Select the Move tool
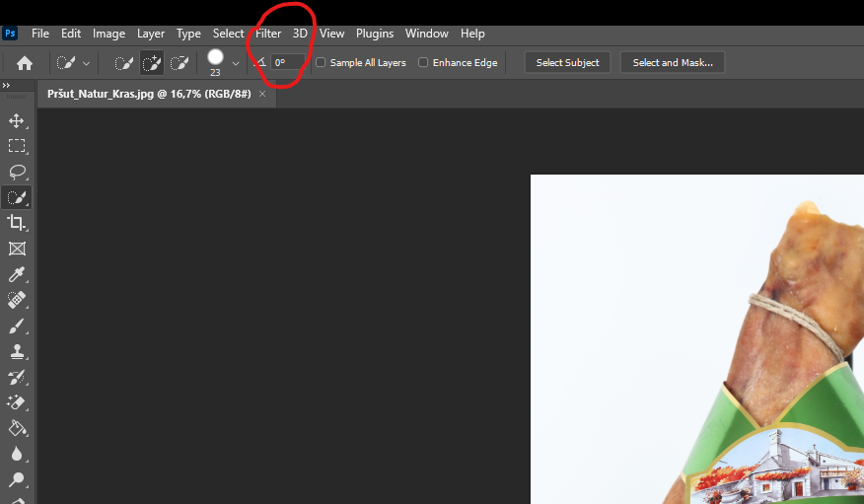The image size is (864, 504). (x=17, y=120)
